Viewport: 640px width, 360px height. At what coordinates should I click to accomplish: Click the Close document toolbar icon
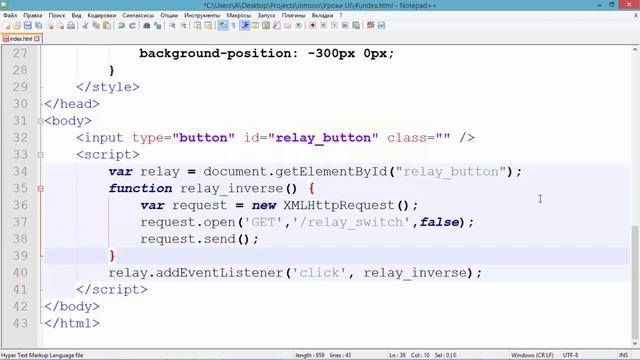click(50, 25)
